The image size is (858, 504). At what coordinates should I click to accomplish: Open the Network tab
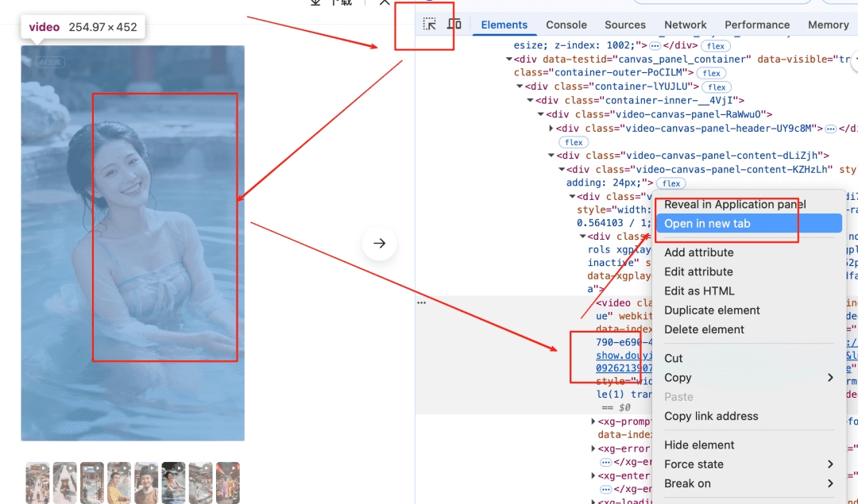click(x=685, y=25)
